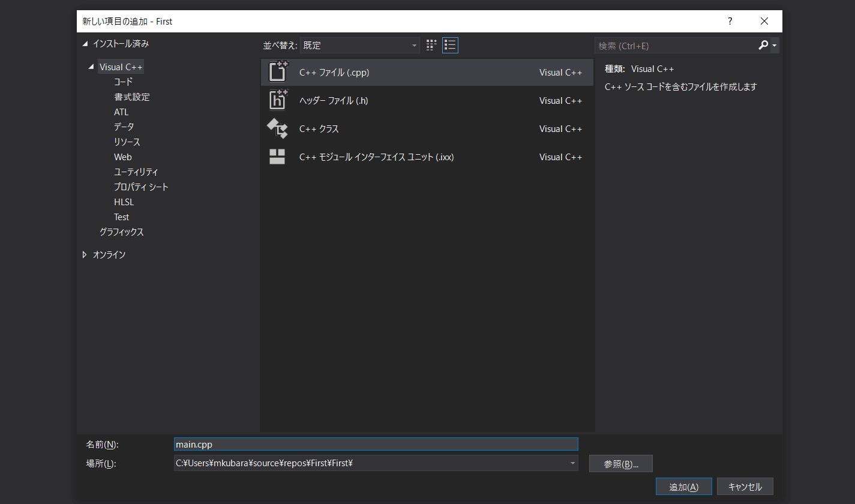Image resolution: width=855 pixels, height=504 pixels.
Task: Pick the C++ モジュール インターフェイス ユニット icon
Action: pos(277,157)
